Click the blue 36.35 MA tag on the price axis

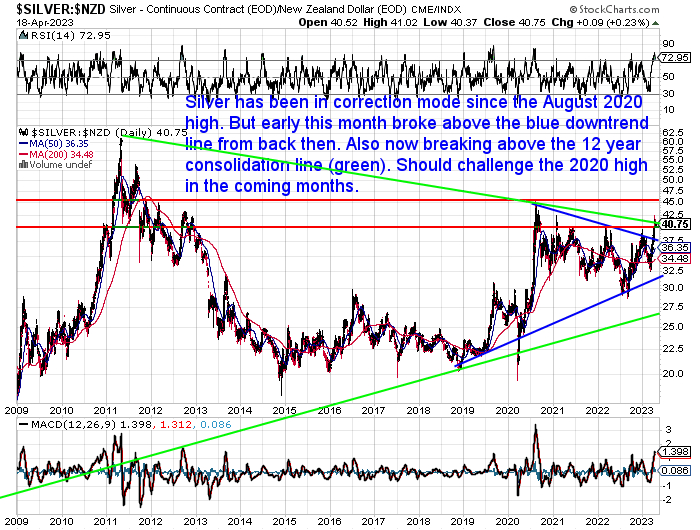click(675, 247)
